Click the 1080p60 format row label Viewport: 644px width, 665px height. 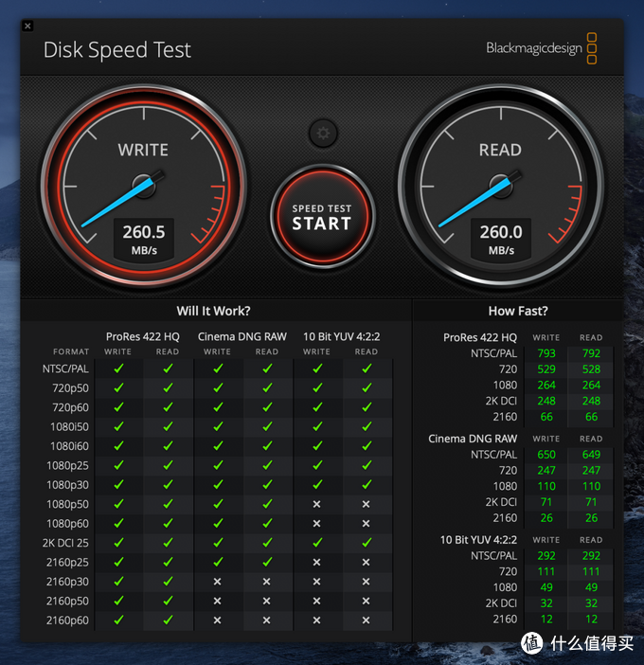point(68,524)
